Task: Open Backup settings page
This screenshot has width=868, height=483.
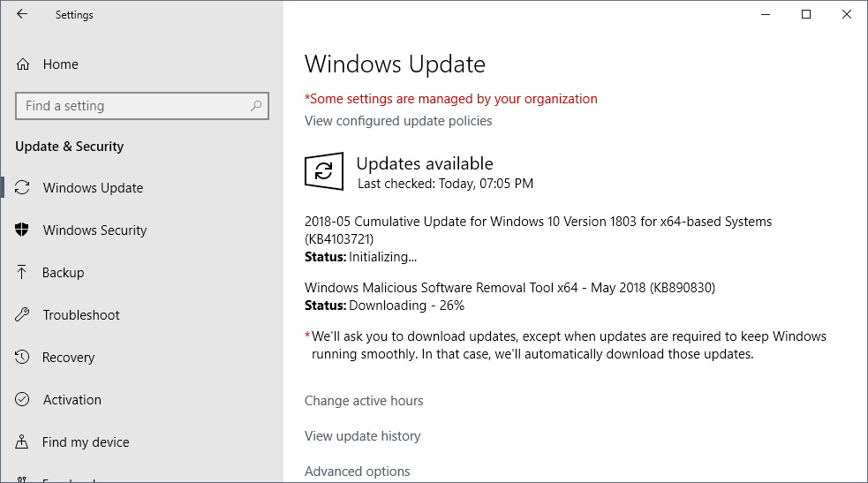Action: [63, 273]
